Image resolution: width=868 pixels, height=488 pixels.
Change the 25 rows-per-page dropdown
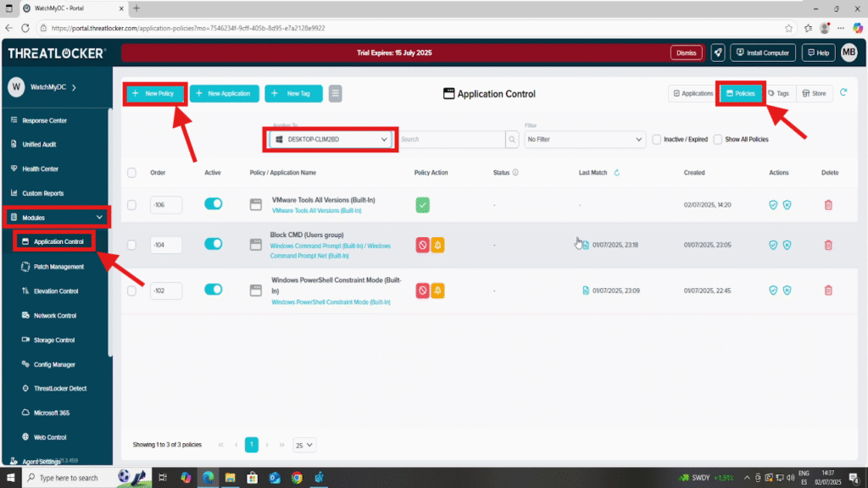[x=304, y=445]
